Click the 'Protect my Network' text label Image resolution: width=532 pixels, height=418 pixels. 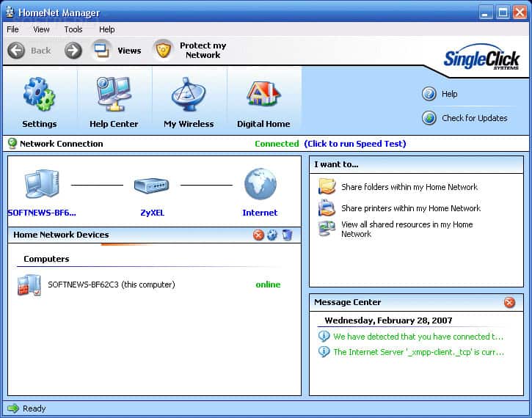203,50
